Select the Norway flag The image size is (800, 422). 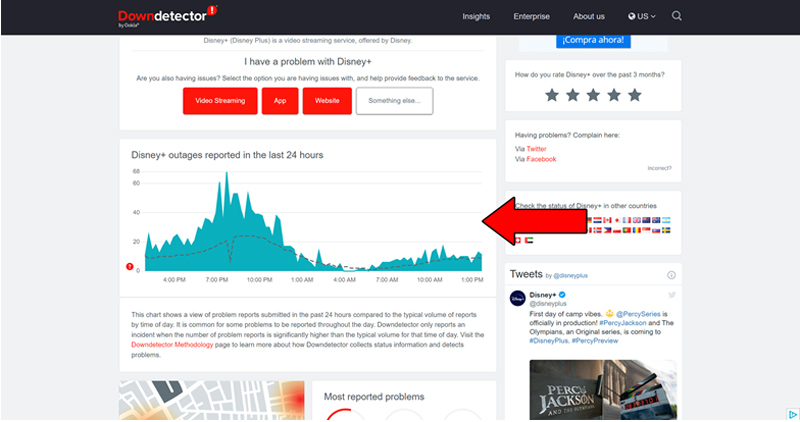597,230
